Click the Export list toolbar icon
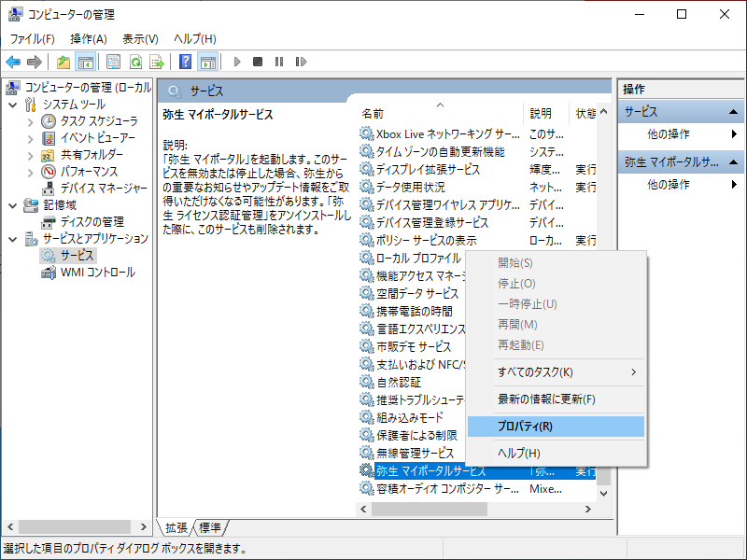Viewport: 747px width, 560px height. click(157, 62)
